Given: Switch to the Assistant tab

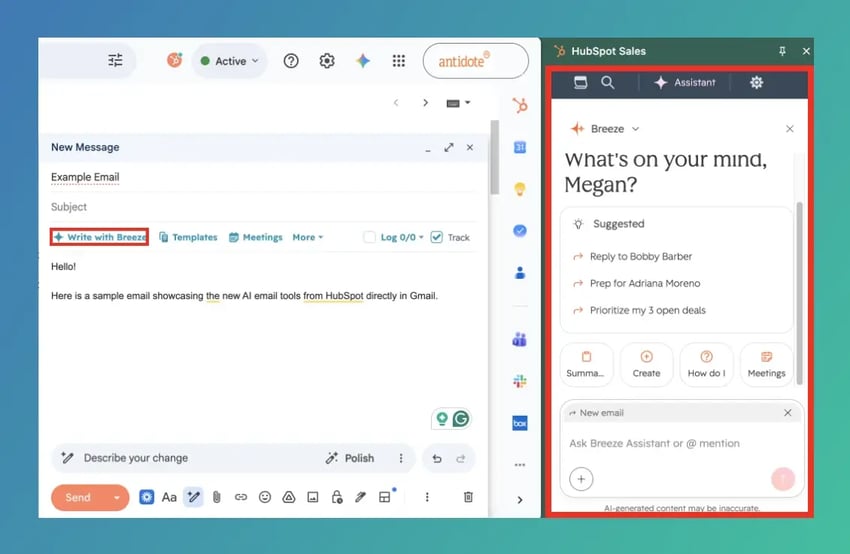Looking at the screenshot, I should pyautogui.click(x=685, y=82).
